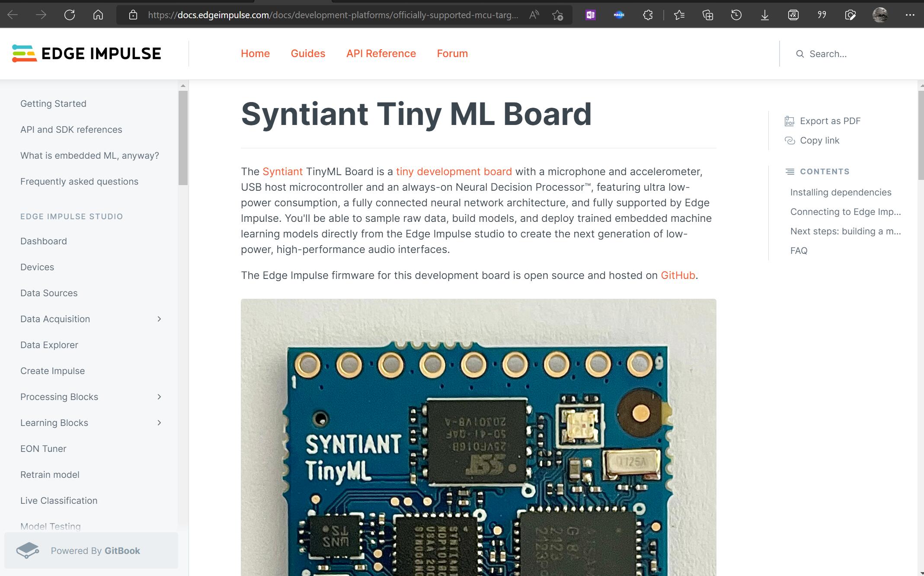Open the Data Sources page
The width and height of the screenshot is (924, 576).
click(49, 293)
